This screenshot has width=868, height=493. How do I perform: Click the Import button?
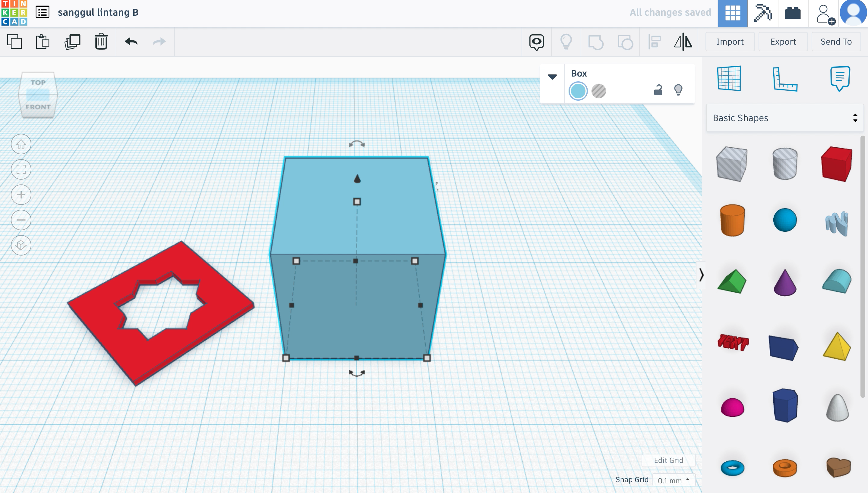[730, 42]
